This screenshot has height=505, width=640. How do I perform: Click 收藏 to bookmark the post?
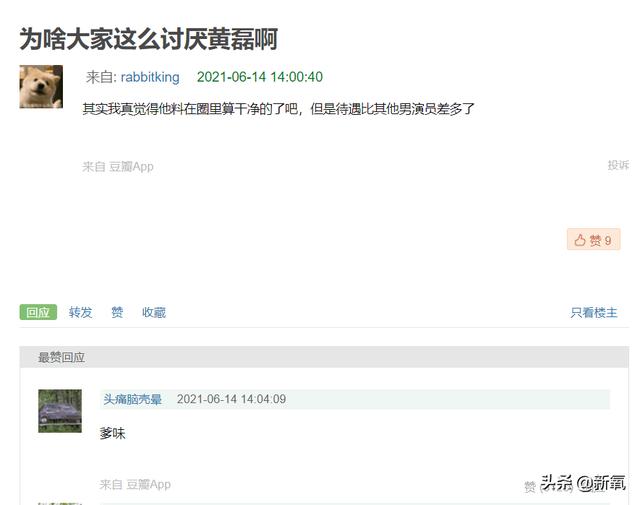154,312
